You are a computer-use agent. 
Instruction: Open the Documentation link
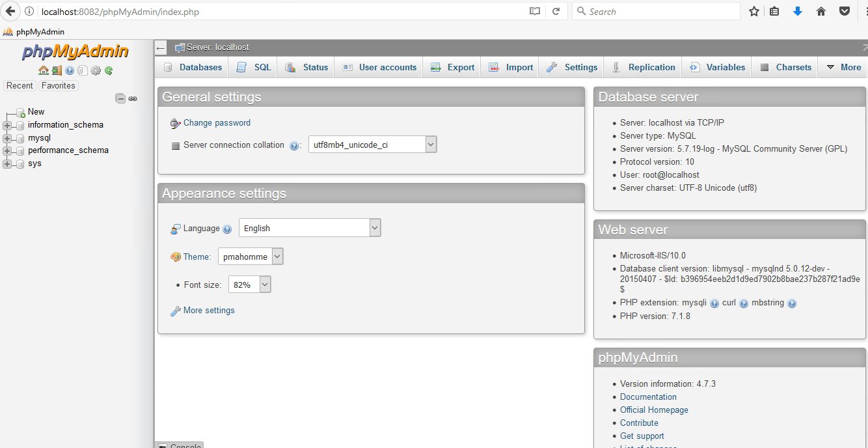pyautogui.click(x=648, y=397)
